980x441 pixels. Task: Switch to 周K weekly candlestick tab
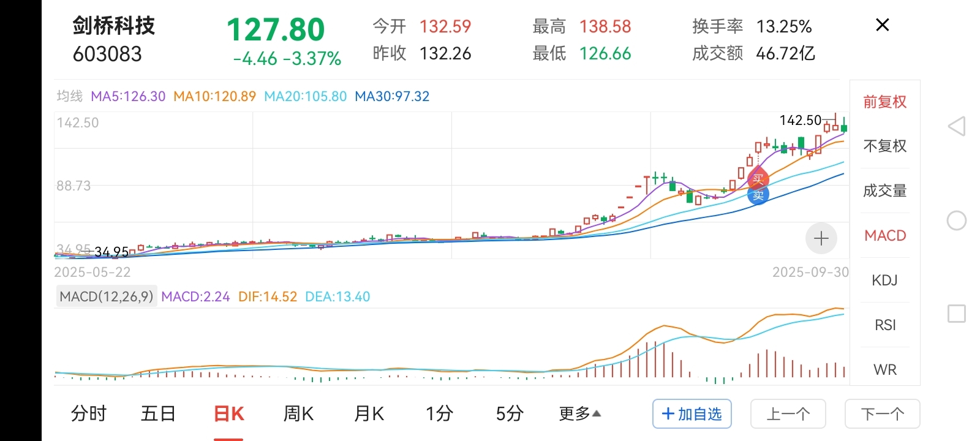click(x=298, y=414)
